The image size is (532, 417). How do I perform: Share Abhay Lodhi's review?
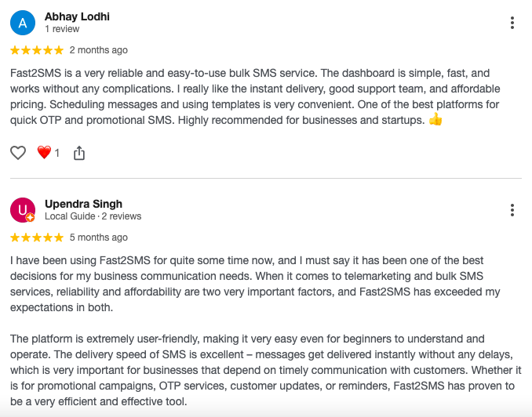[78, 153]
